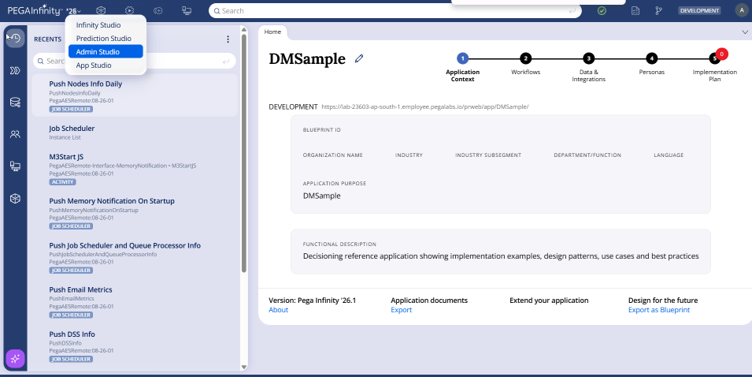
Task: Switch to the Home tab
Action: point(272,32)
